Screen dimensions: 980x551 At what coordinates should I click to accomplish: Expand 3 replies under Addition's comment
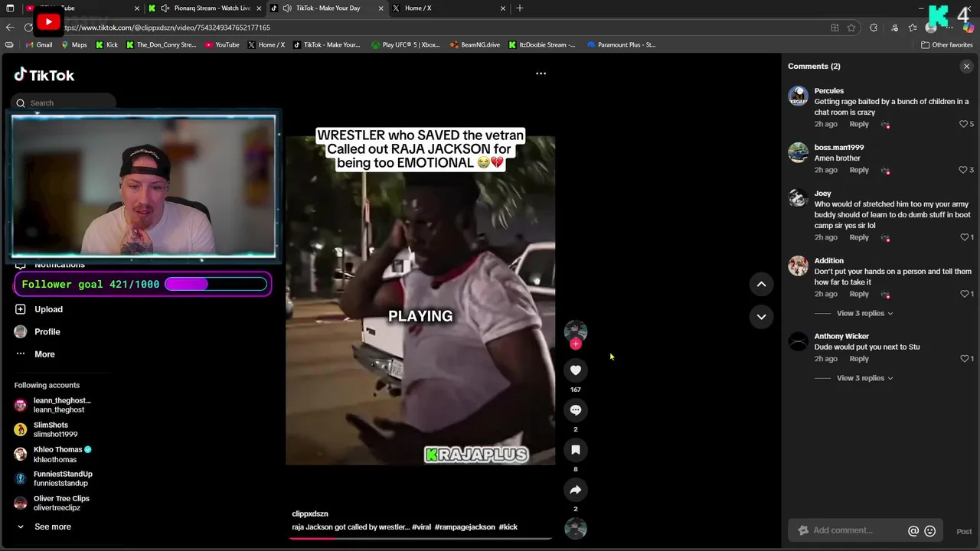click(864, 313)
